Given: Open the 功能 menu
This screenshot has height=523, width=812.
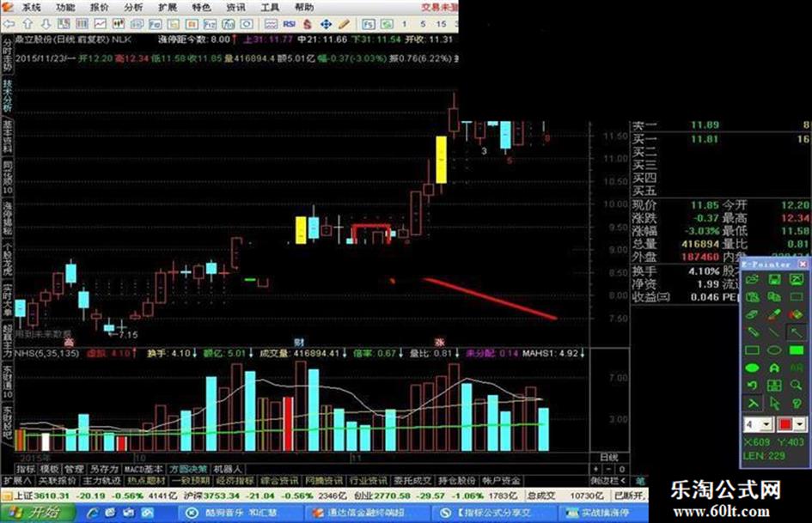Looking at the screenshot, I should point(64,7).
